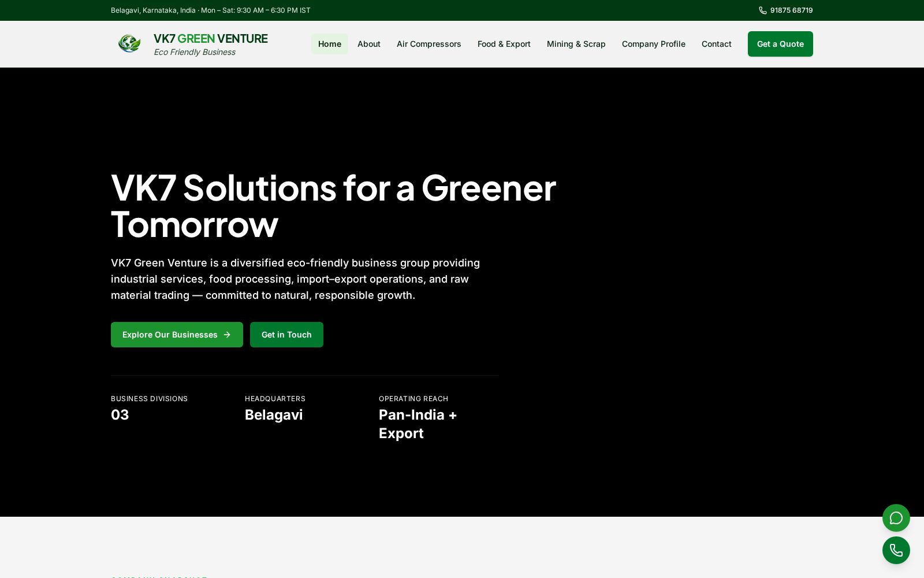The height and width of the screenshot is (578, 924).
Task: Click the Belagavi headquarters value
Action: point(274,415)
